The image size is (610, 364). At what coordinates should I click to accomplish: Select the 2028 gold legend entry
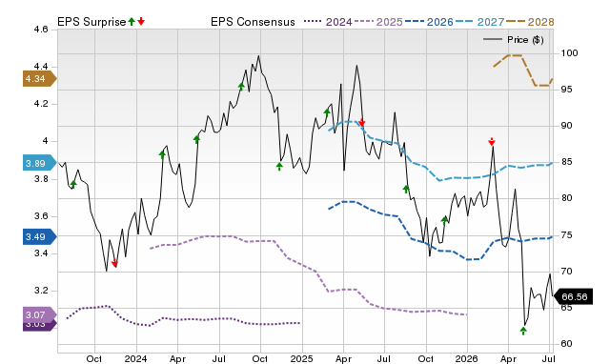pos(530,22)
